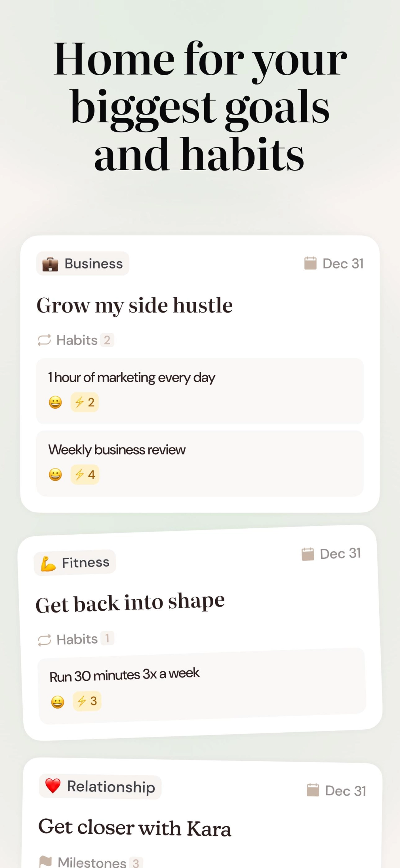The image size is (400, 868).
Task: Select the Relationship category tag
Action: [100, 786]
